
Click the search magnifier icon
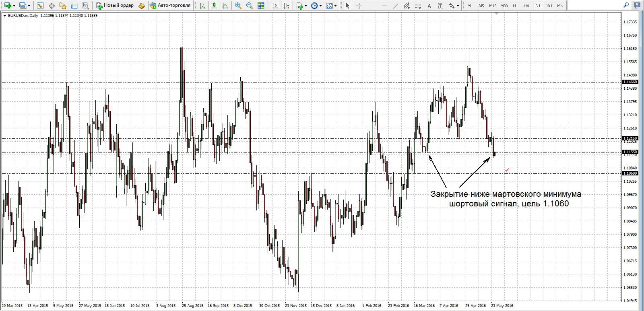point(626,5)
